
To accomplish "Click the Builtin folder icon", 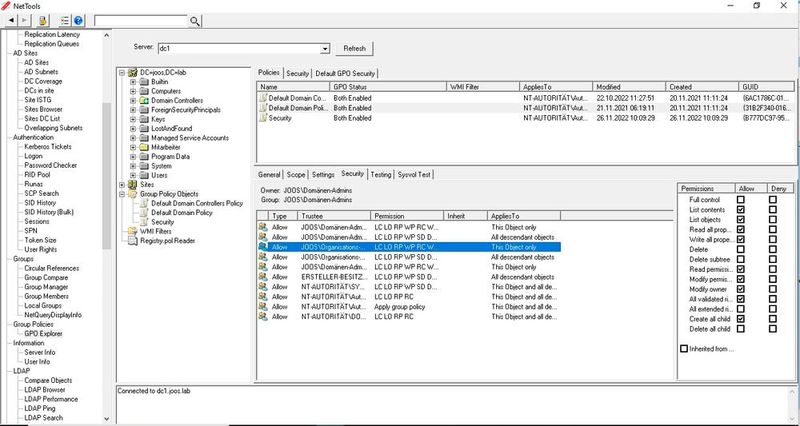I will pyautogui.click(x=144, y=82).
